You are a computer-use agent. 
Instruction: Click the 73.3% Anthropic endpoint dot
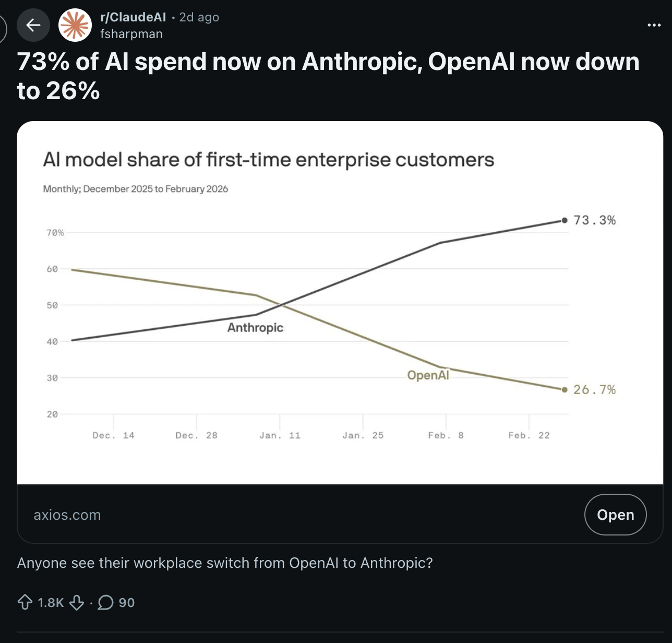564,220
